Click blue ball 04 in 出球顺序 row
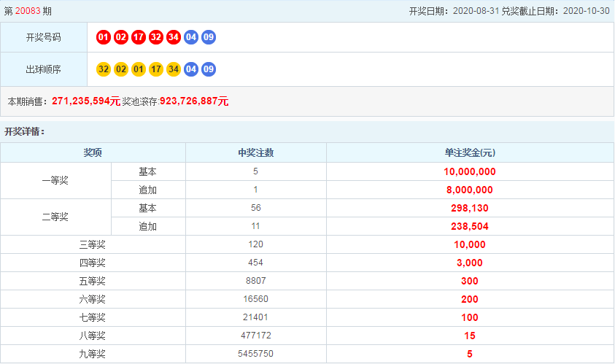615x364 pixels. (x=191, y=69)
